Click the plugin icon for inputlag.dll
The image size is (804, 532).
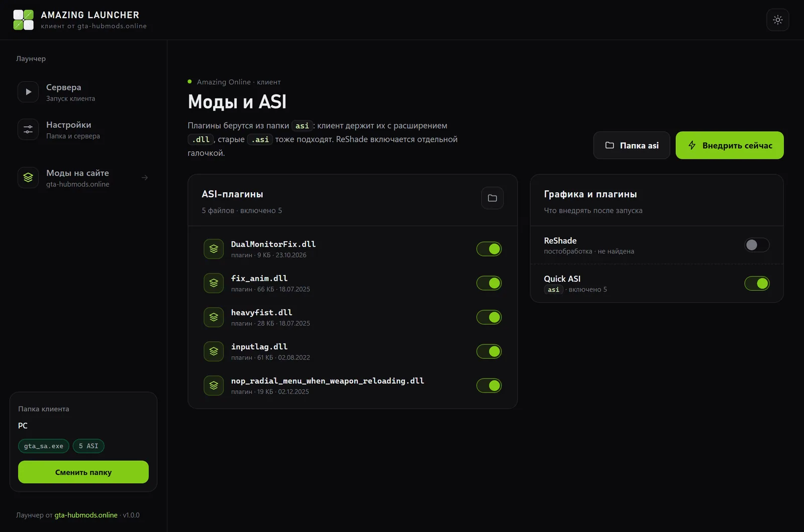214,351
